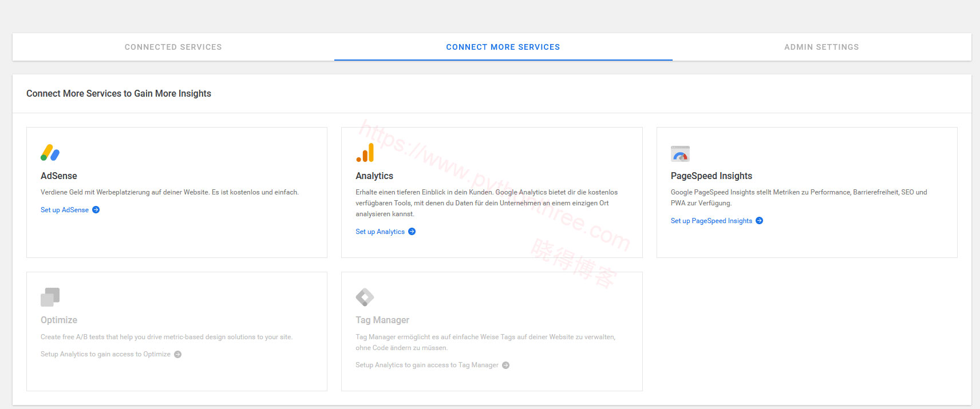980x409 pixels.
Task: Click Tag Manager description about Tags verwalten
Action: 485,342
